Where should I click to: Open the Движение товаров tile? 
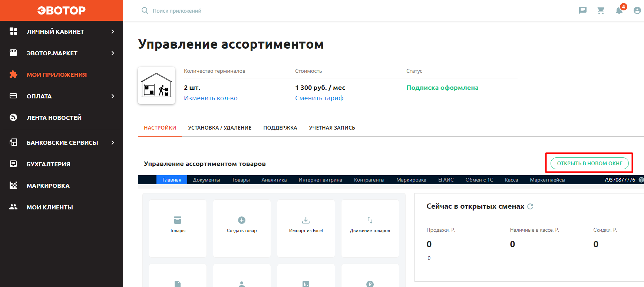(370, 228)
